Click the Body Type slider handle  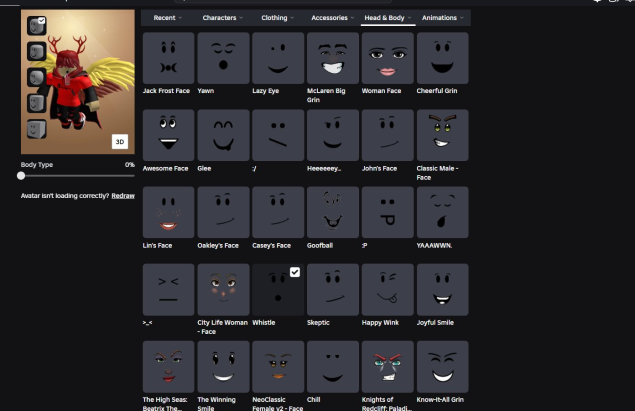(22, 175)
